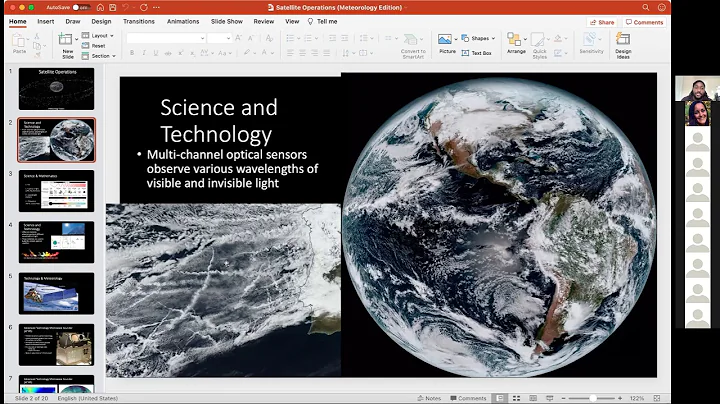Expand the Arrange dropdown arrow
Viewport: 720px width, 404px height.
525,39
